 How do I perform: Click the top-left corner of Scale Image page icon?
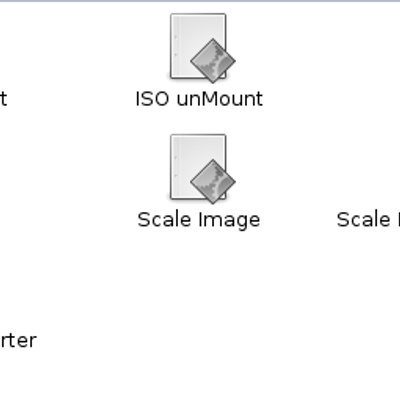(172, 136)
